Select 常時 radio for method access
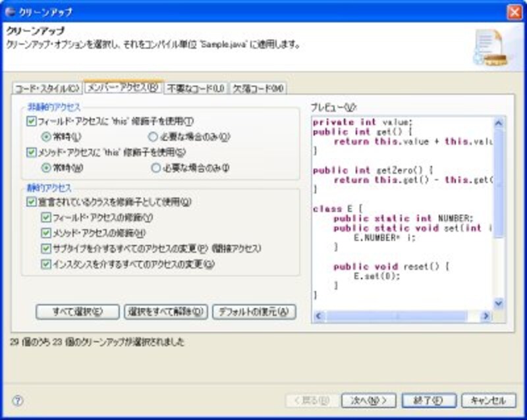This screenshot has width=527, height=420. [46, 167]
